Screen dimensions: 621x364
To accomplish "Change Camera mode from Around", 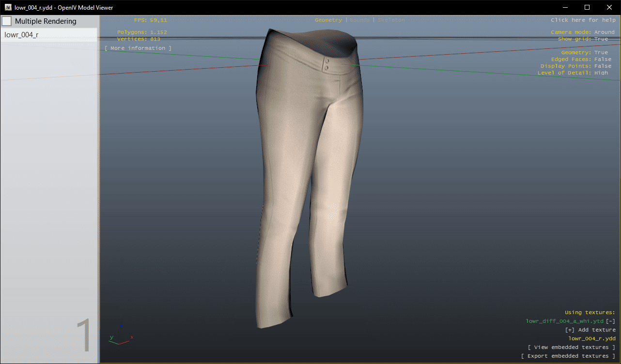I will tap(604, 32).
